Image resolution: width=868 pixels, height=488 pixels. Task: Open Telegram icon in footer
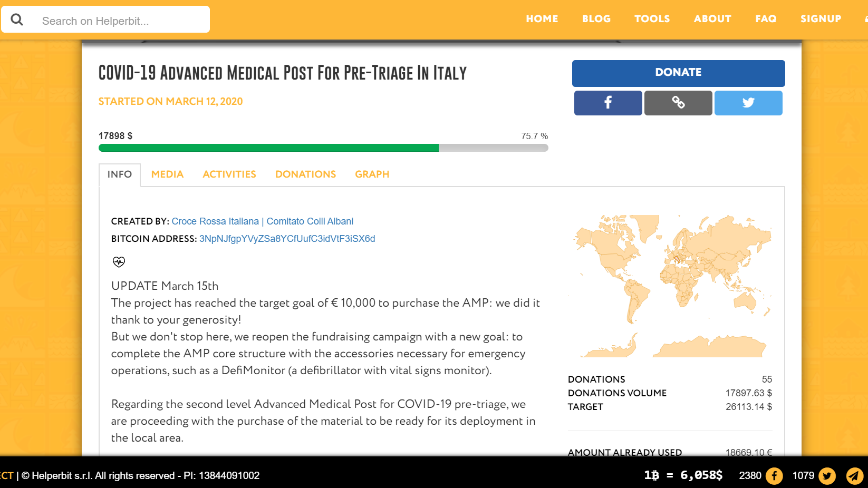(855, 476)
